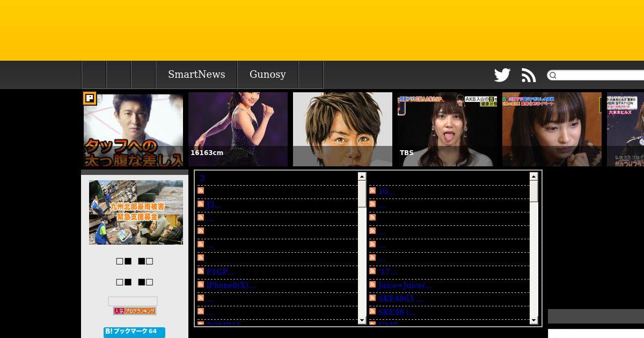644x338 pixels.
Task: Open the thumbnail of woman looking down
Action: pyautogui.click(x=552, y=129)
